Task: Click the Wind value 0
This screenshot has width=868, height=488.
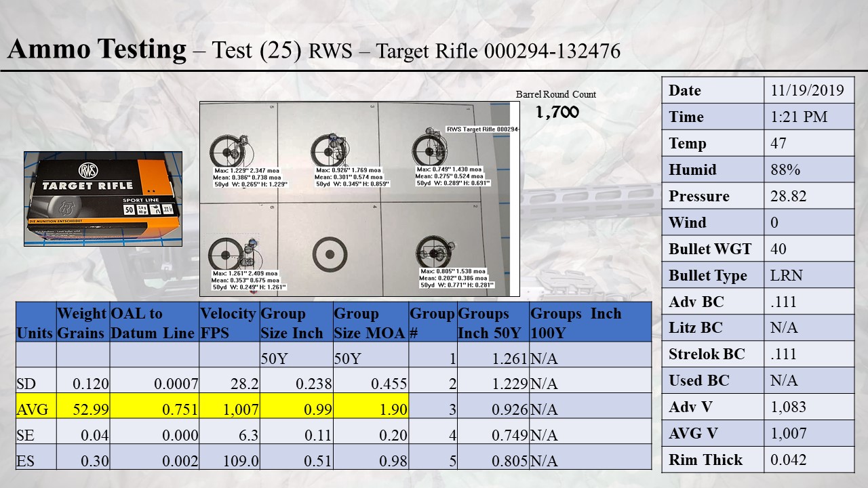Action: coord(774,222)
